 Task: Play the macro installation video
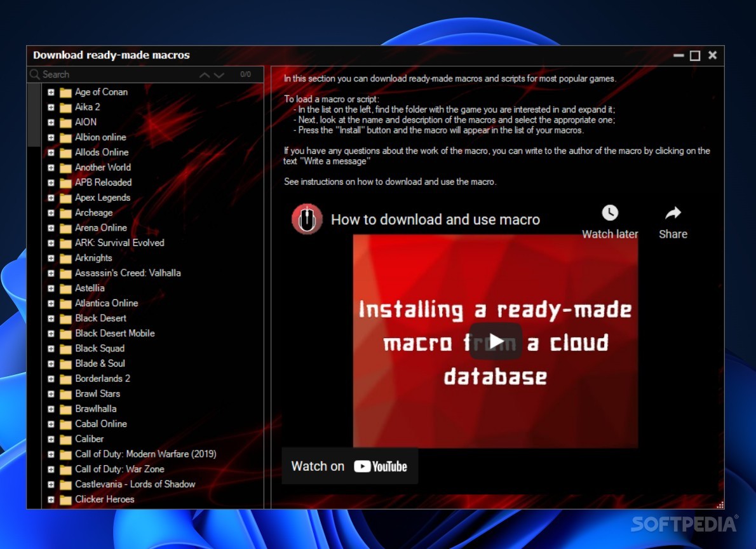click(496, 342)
